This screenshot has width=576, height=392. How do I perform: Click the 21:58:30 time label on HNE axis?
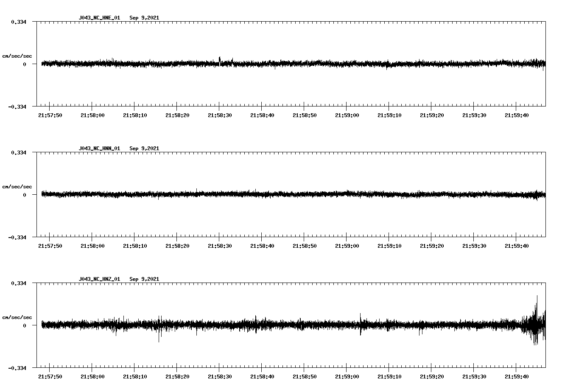click(x=220, y=115)
